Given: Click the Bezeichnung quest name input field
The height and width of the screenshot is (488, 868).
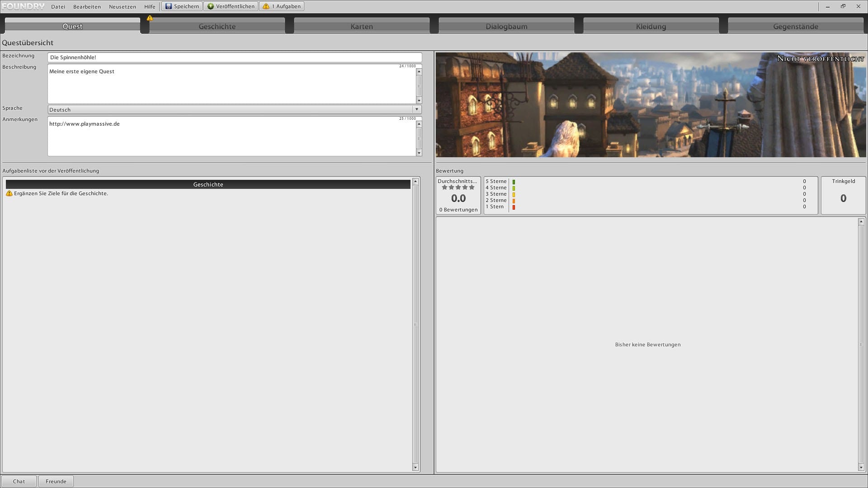Looking at the screenshot, I should point(234,57).
